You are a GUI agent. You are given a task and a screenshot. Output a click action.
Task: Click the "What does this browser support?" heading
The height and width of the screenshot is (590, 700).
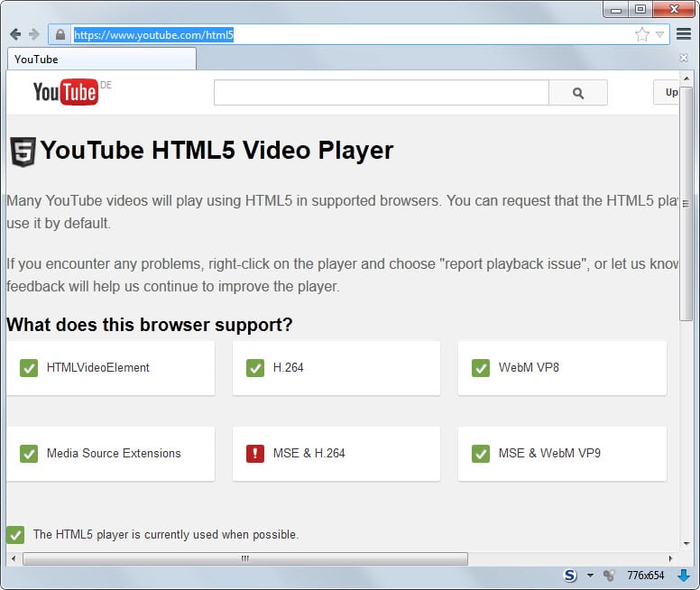tap(150, 325)
